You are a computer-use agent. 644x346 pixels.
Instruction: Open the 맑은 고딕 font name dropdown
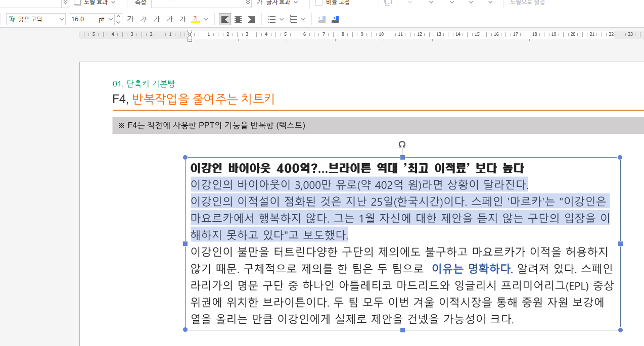point(62,19)
